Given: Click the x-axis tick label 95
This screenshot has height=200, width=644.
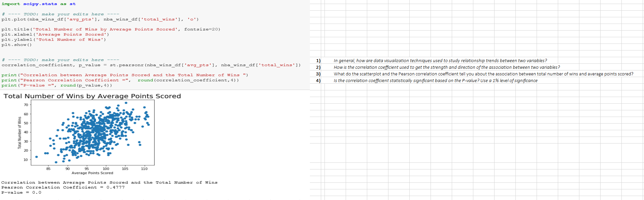Looking at the screenshot, I should (x=87, y=169).
